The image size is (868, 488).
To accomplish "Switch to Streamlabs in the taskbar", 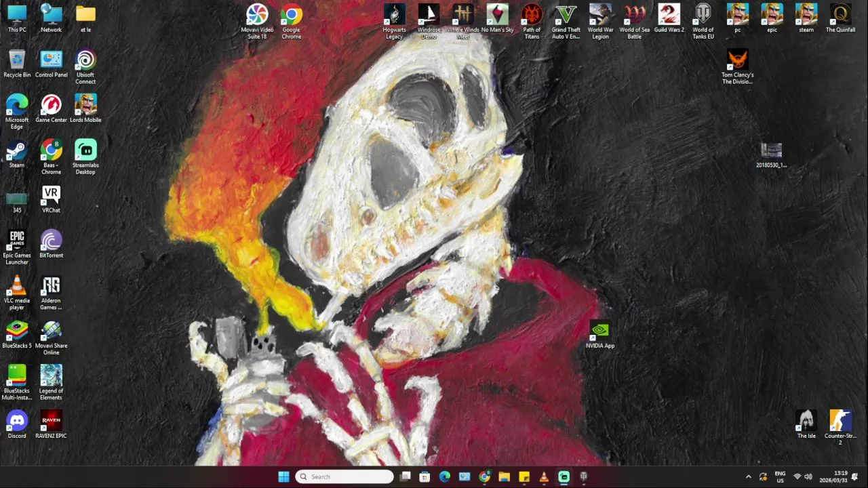I will click(564, 476).
